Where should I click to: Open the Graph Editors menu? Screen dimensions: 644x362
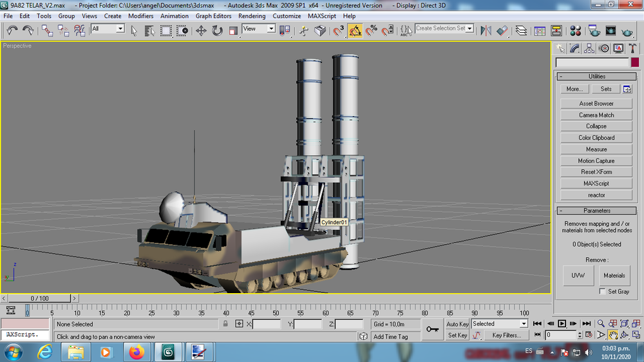click(x=213, y=16)
